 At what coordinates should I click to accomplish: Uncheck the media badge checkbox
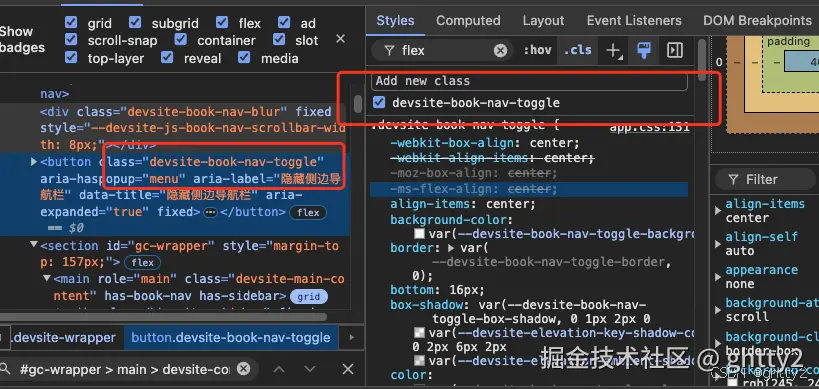(x=244, y=57)
